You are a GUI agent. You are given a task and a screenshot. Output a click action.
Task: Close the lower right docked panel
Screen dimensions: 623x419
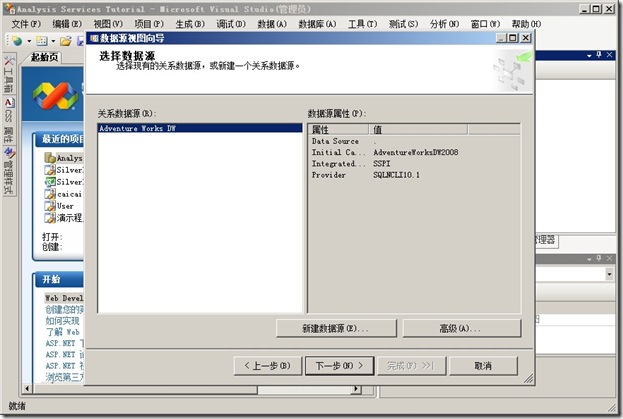[x=609, y=259]
